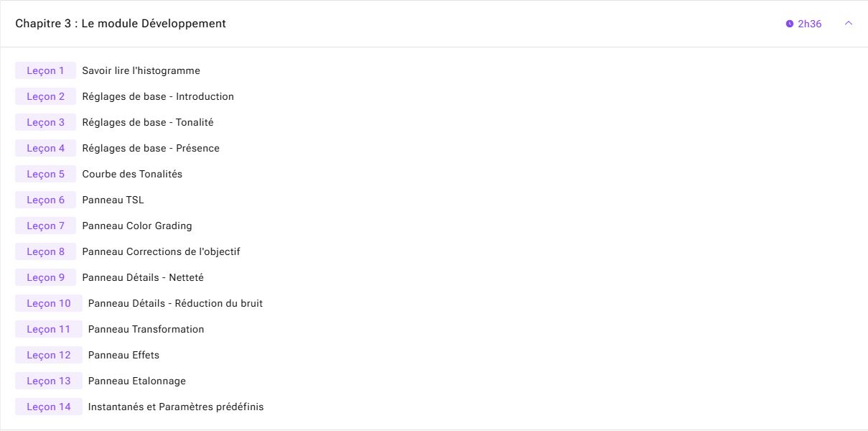Collapse chapter 3 with the chevron arrow
The height and width of the screenshot is (431, 868).
849,24
